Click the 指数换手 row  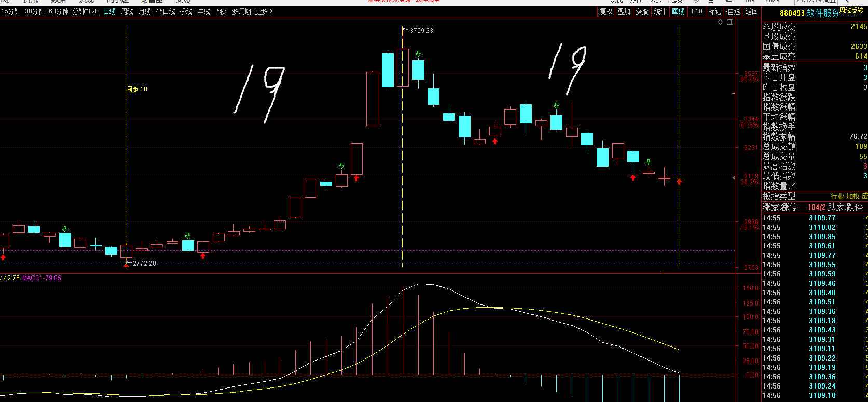[815, 127]
